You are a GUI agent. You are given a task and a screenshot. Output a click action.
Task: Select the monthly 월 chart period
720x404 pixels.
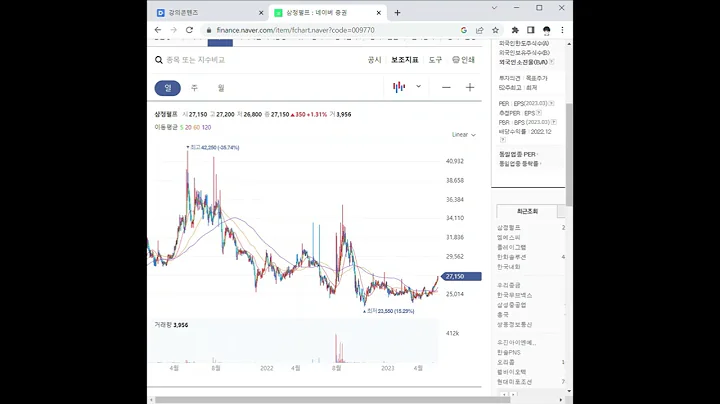pos(221,88)
